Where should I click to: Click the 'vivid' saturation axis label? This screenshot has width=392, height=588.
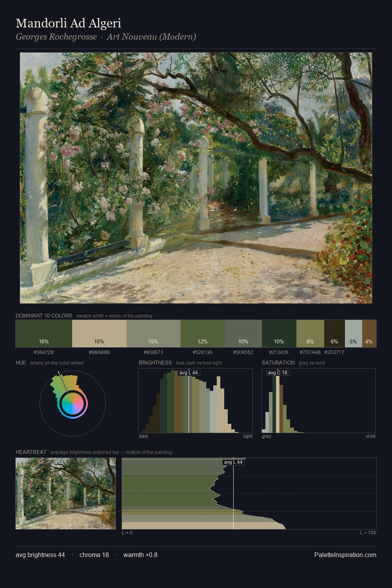tap(370, 436)
